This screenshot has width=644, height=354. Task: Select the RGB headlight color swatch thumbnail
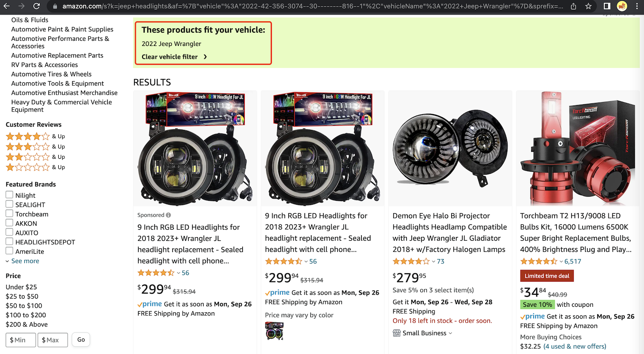coord(274,331)
